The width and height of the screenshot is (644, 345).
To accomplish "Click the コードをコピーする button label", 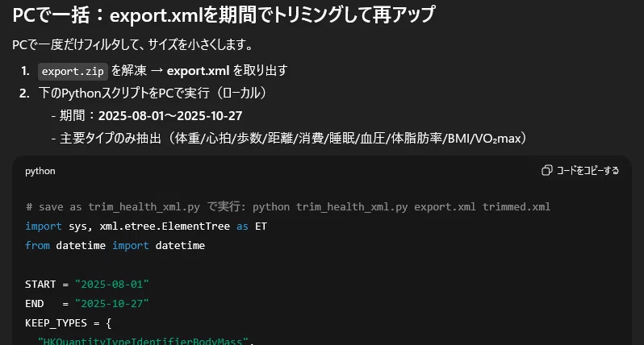I will pos(588,170).
